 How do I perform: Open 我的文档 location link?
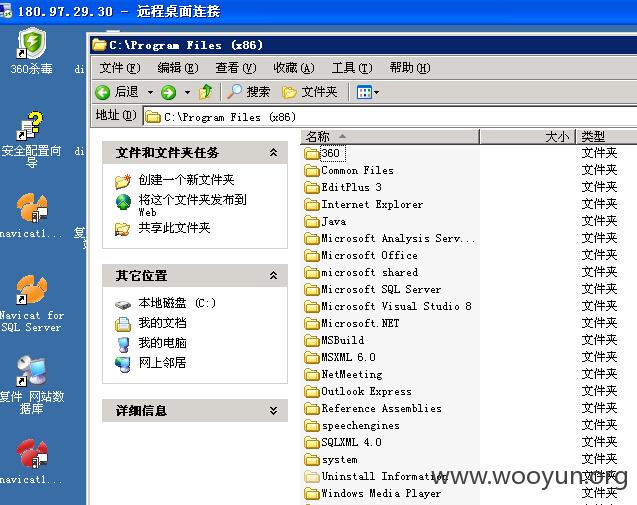point(162,323)
